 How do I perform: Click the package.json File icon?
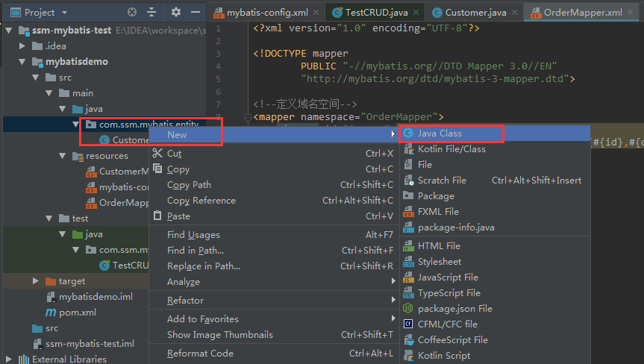click(x=408, y=308)
